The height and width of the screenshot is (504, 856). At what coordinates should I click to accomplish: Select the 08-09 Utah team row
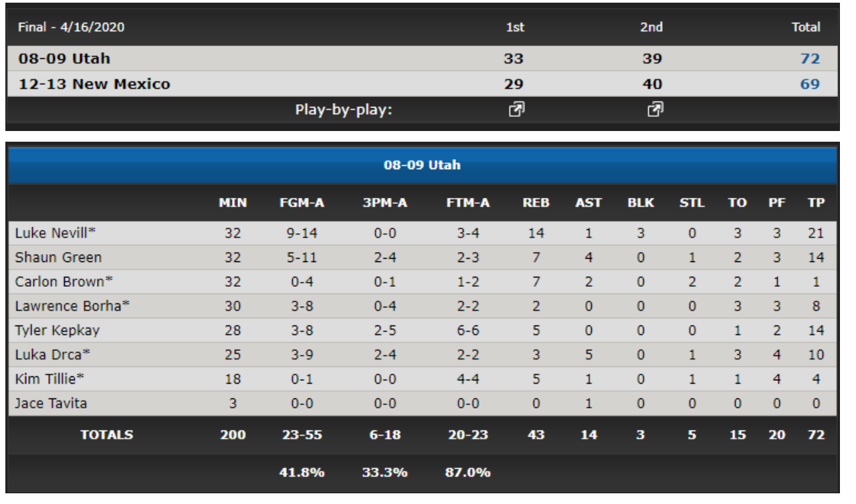[422, 59]
